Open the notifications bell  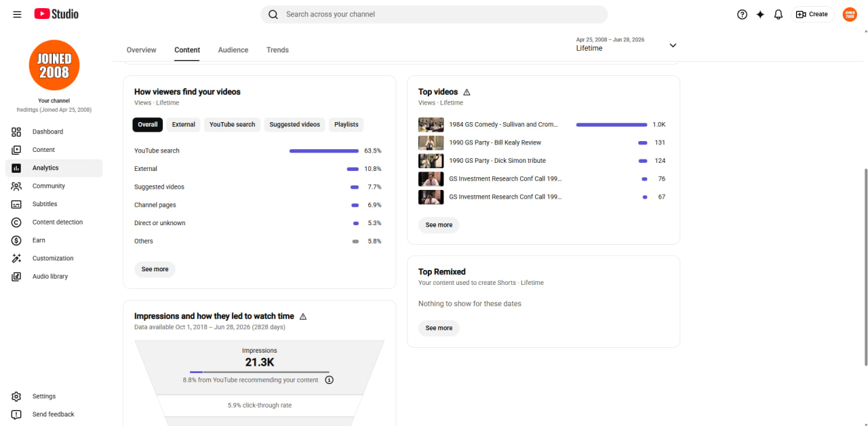(778, 14)
